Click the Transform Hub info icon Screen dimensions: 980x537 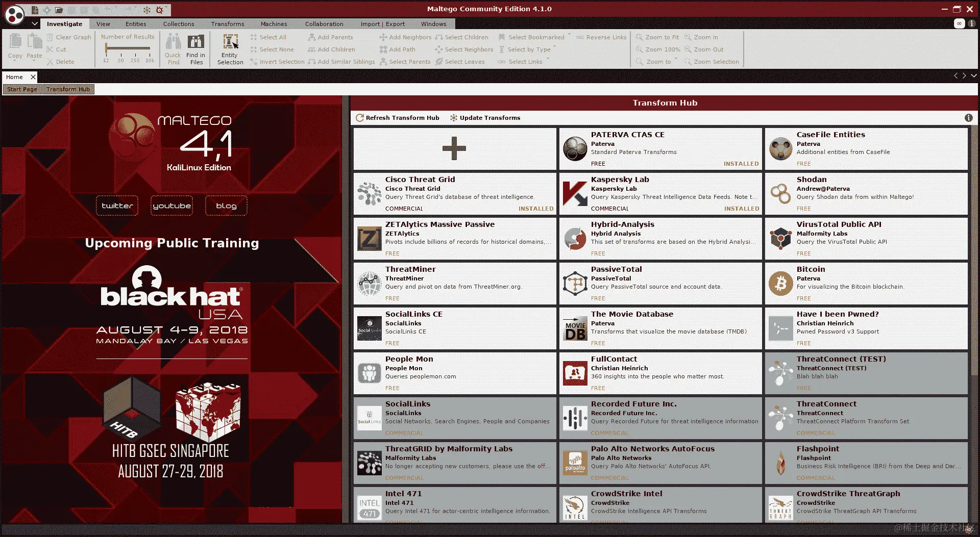(x=968, y=118)
